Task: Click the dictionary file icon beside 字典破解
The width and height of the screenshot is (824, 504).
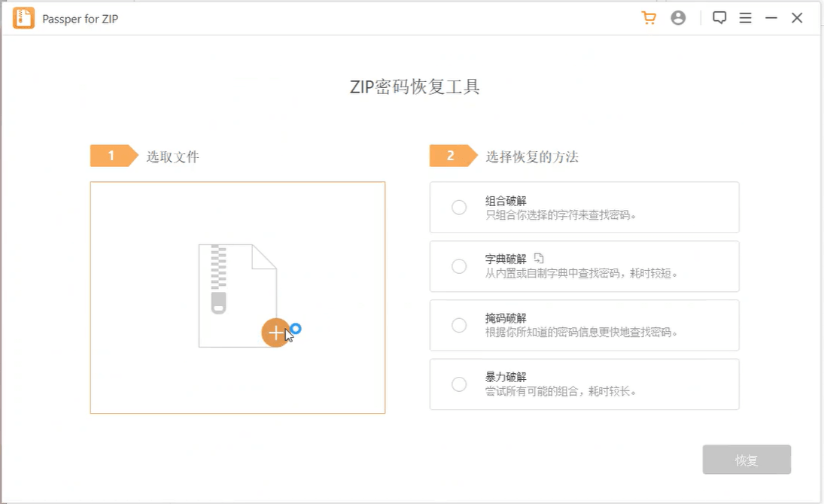Action: [538, 258]
